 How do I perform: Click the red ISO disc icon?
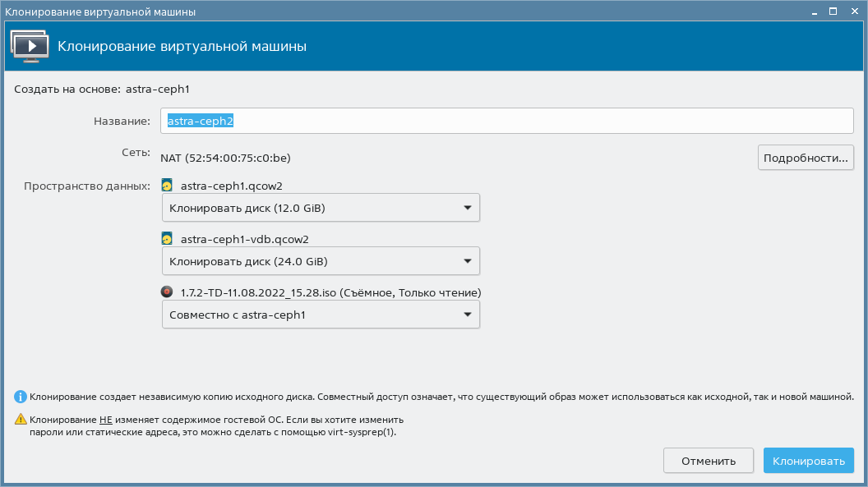coord(167,292)
